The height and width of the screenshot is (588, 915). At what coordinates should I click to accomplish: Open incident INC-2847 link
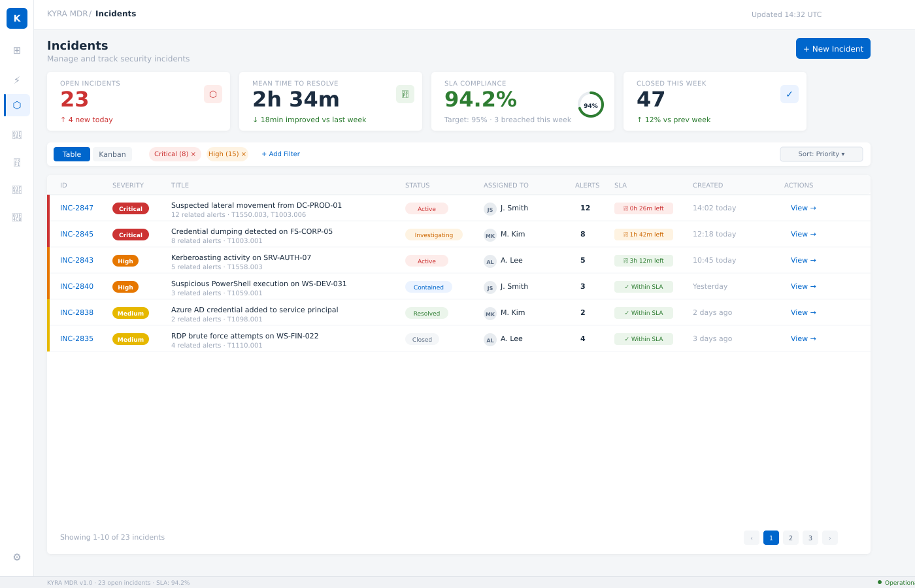pos(76,208)
